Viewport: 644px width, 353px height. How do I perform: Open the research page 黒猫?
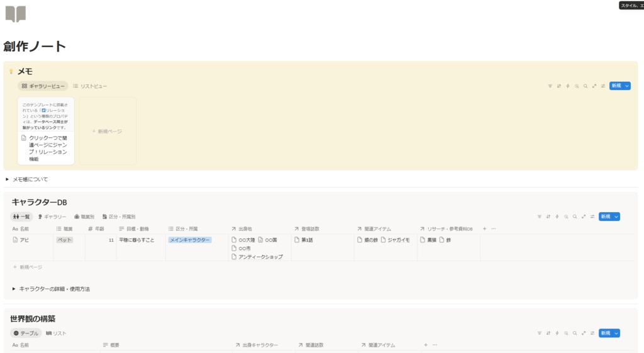[x=428, y=240]
